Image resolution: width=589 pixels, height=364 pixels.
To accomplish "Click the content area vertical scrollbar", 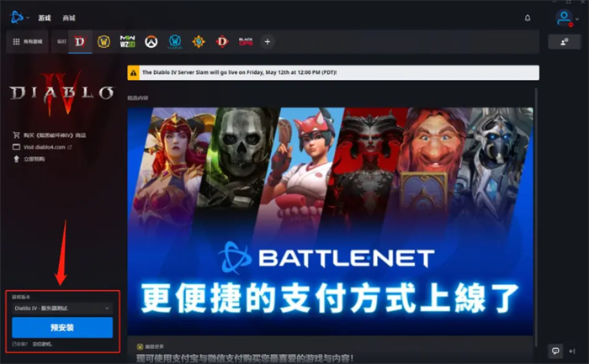I will 536,218.
